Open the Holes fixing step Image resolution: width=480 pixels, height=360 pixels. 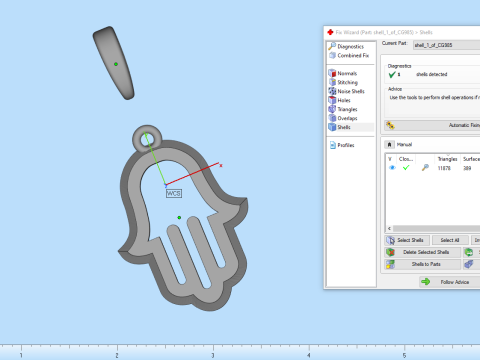pyautogui.click(x=339, y=100)
